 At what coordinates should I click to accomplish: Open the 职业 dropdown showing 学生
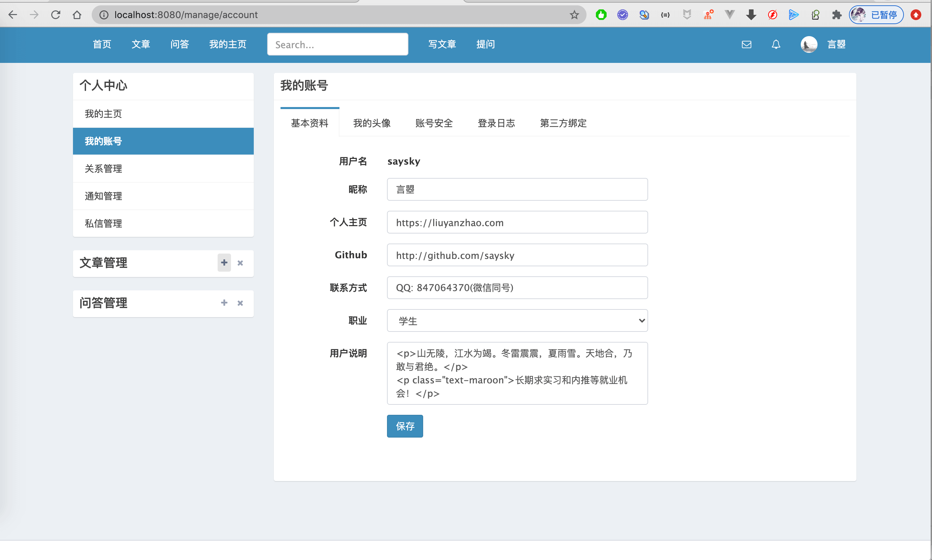tap(517, 321)
